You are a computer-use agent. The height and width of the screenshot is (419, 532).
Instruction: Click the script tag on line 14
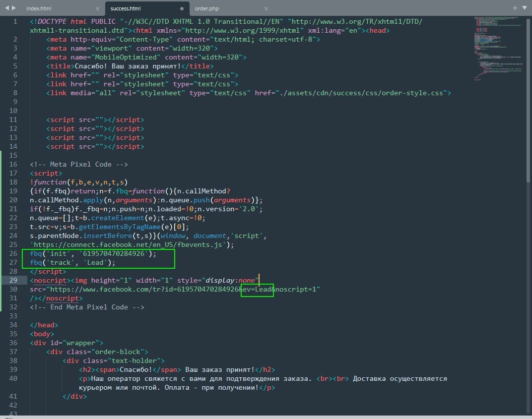click(x=95, y=146)
